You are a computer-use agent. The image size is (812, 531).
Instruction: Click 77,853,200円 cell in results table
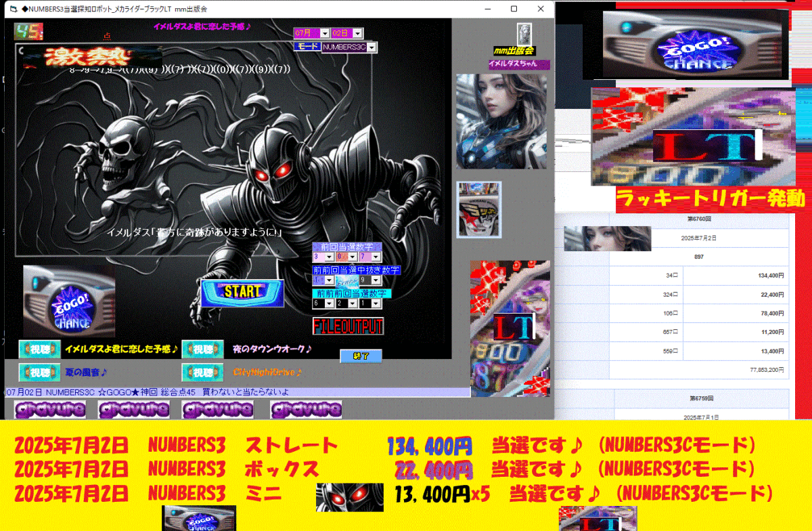point(767,370)
